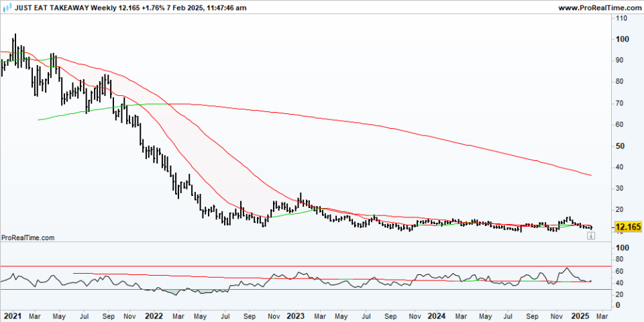This screenshot has width=644, height=322.
Task: Click the 30 label on the price axis
Action: (x=619, y=189)
